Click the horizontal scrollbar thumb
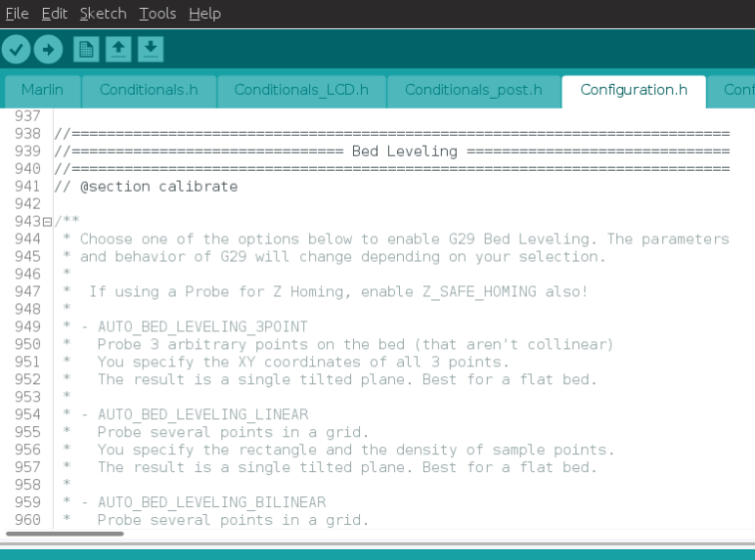 pyautogui.click(x=65, y=534)
